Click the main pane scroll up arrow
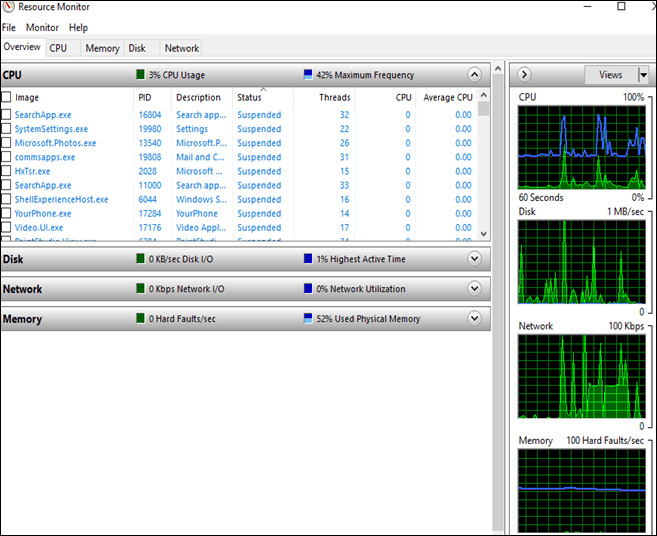This screenshot has height=536, width=657. pos(498,68)
